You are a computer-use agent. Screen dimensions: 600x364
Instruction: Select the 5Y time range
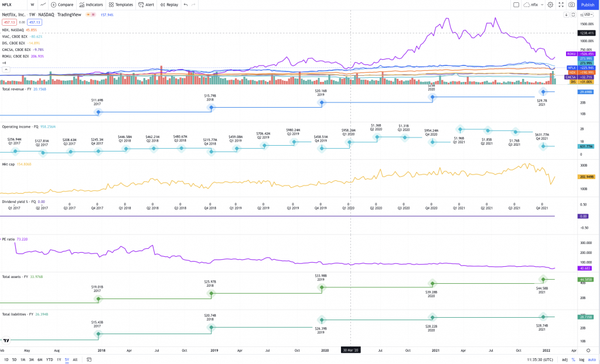pos(67,360)
